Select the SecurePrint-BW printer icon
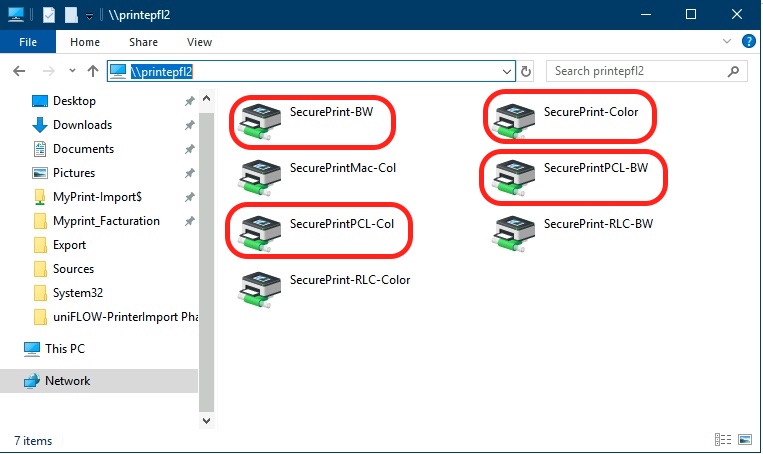 pos(259,122)
